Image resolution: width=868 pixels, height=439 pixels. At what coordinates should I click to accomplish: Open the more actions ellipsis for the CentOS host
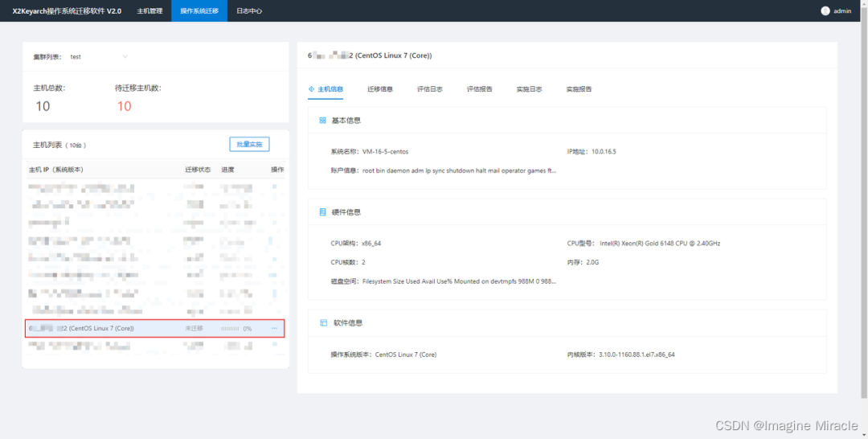274,328
